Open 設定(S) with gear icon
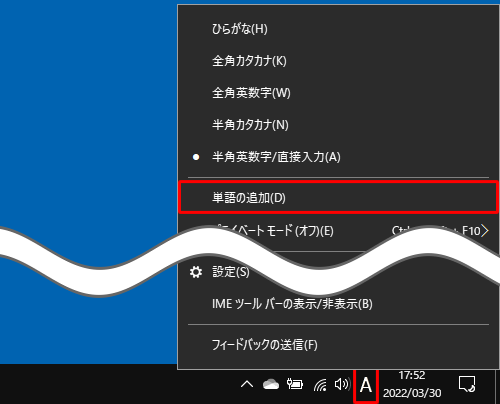Screen dimensions: 500x404 point(338,272)
